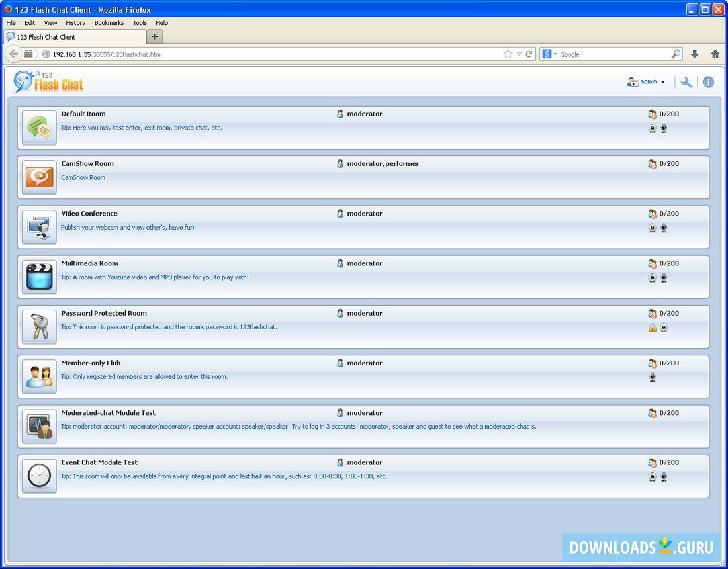Bookmark this page with the star
Screen dimensions: 728x569
pos(508,54)
